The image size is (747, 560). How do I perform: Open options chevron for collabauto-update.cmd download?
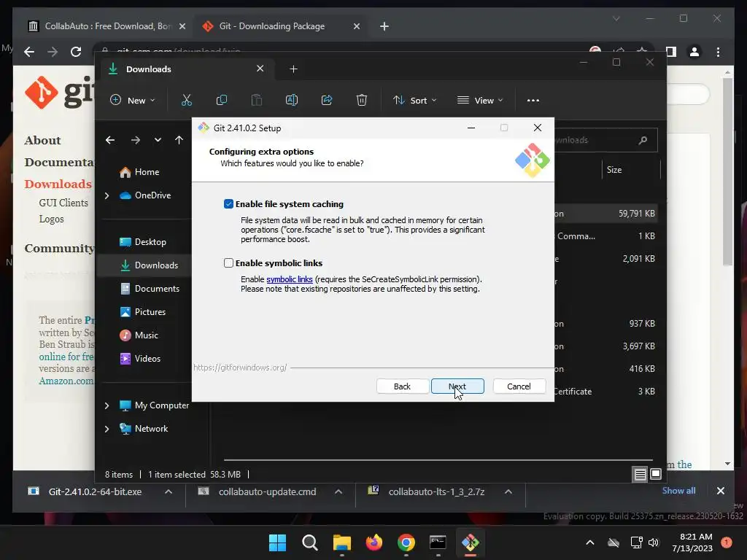tap(338, 492)
